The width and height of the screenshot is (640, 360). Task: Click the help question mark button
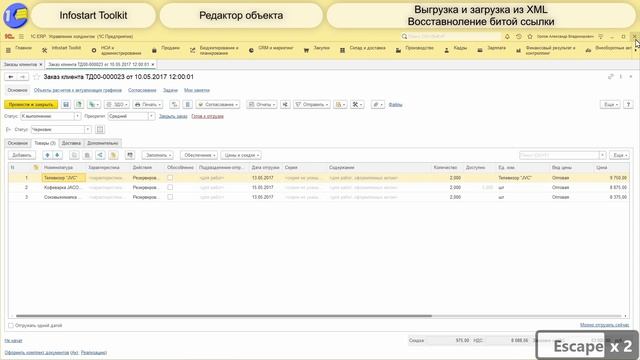pyautogui.click(x=628, y=104)
